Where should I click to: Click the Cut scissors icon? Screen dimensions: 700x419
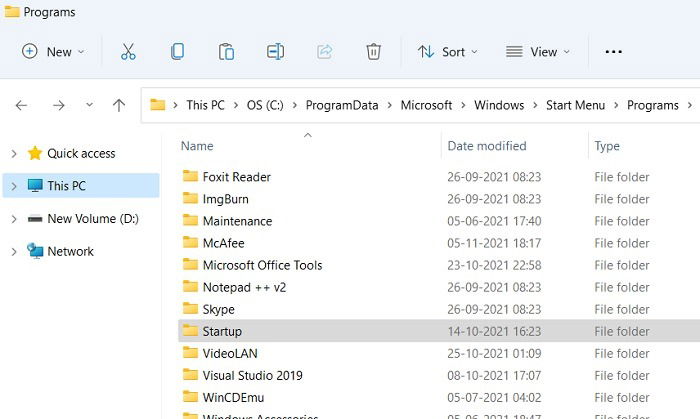click(128, 52)
